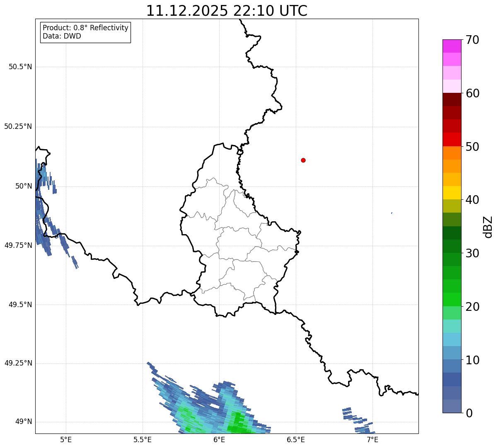Click the 30 colorbar tick label

pyautogui.click(x=472, y=253)
